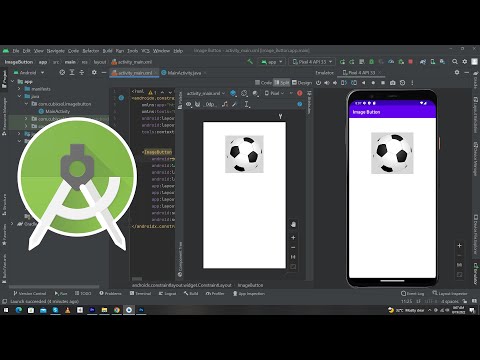Open the Pixel device preview dropdown
The width and height of the screenshot is (480, 360).
tap(273, 93)
